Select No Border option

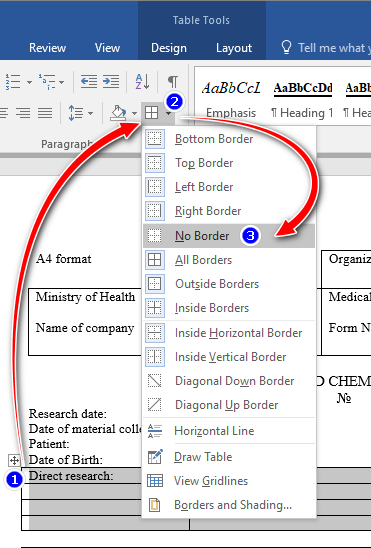click(229, 236)
